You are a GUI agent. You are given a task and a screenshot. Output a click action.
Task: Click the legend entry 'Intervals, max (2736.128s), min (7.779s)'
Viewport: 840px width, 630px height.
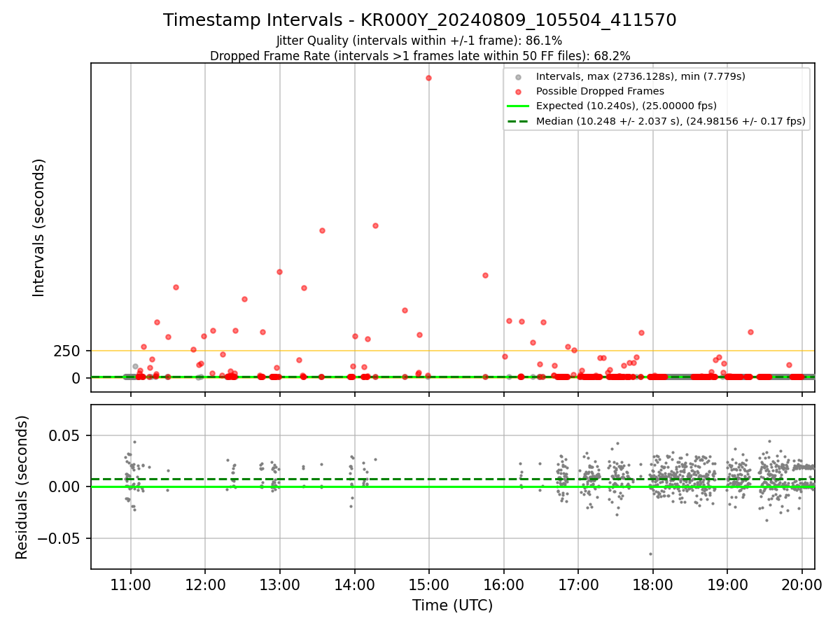click(640, 76)
